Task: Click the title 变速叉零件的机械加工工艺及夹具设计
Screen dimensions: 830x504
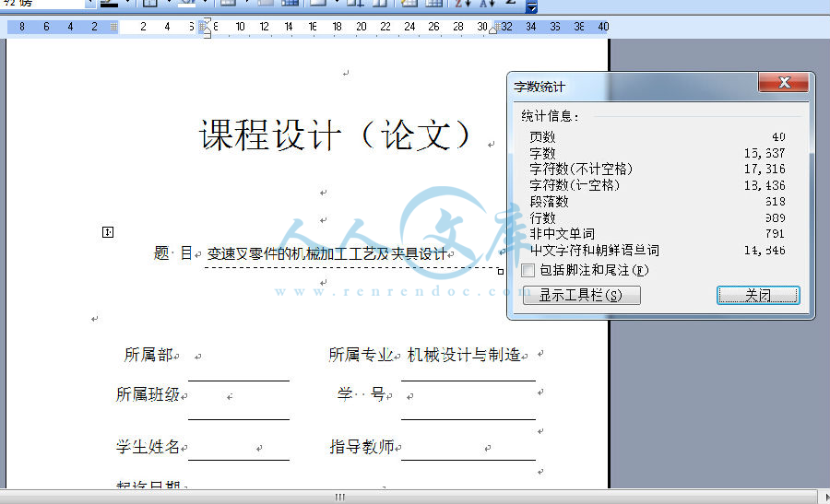Action: pos(326,254)
